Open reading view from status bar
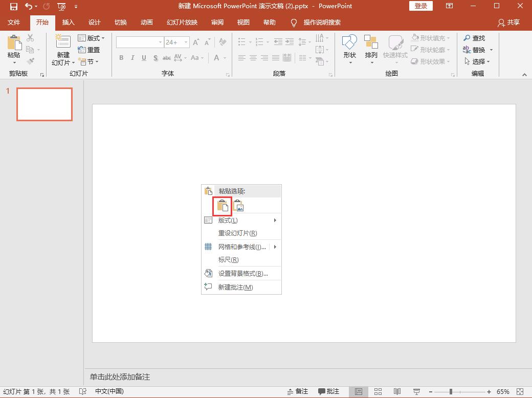Viewport: 532px width, 398px height. (x=397, y=391)
